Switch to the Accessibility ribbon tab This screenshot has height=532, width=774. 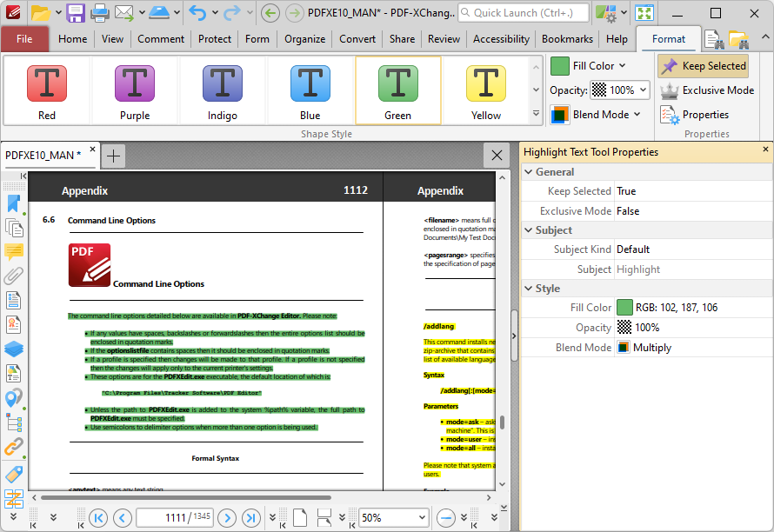tap(501, 39)
